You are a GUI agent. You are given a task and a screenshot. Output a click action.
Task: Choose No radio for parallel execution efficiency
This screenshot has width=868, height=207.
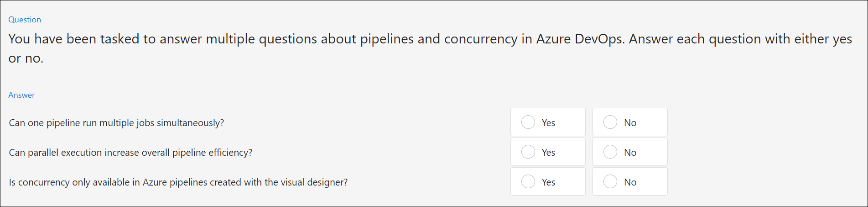[610, 152]
